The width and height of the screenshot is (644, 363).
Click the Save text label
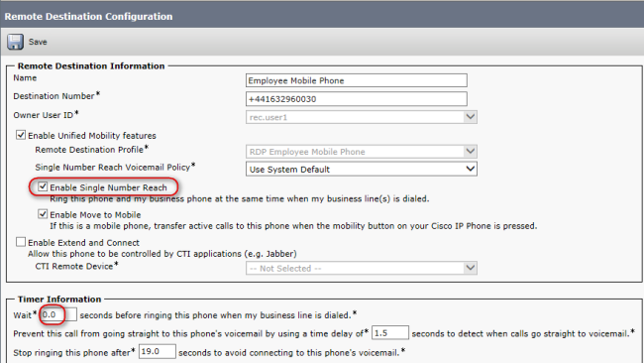(x=38, y=42)
